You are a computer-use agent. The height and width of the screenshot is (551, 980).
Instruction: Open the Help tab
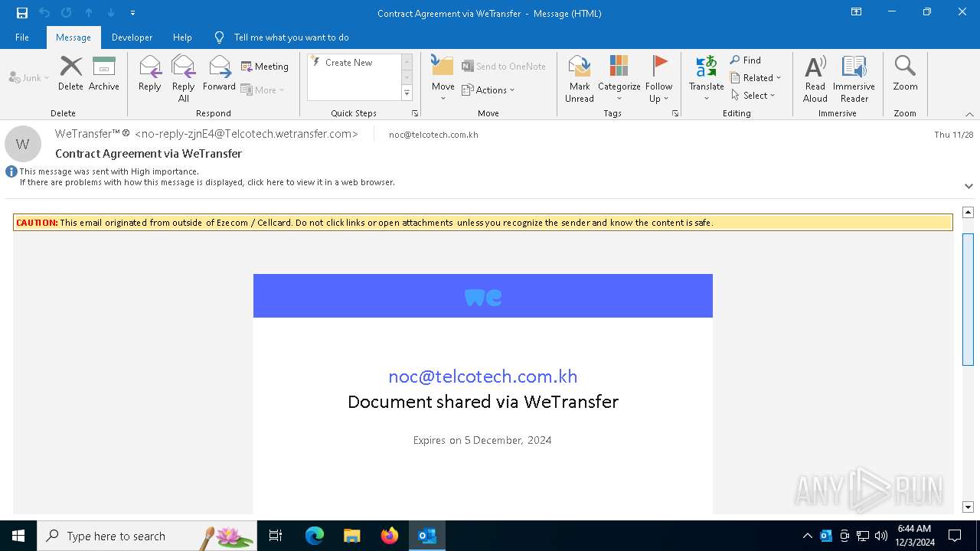[182, 37]
